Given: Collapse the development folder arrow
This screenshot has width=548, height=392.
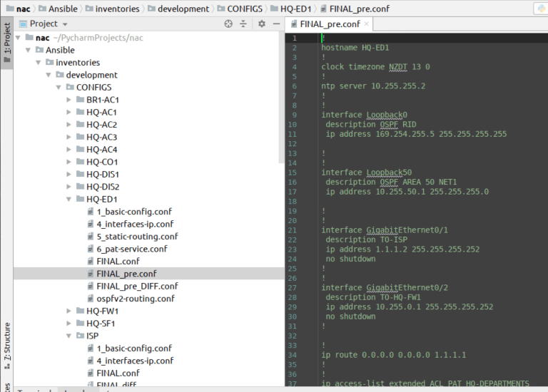Looking at the screenshot, I should tap(49, 75).
